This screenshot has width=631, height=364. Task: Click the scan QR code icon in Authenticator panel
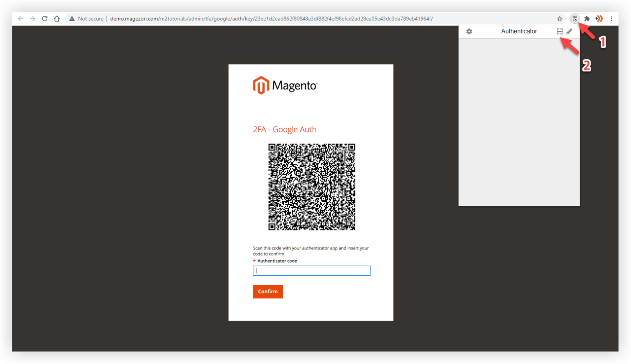click(560, 31)
